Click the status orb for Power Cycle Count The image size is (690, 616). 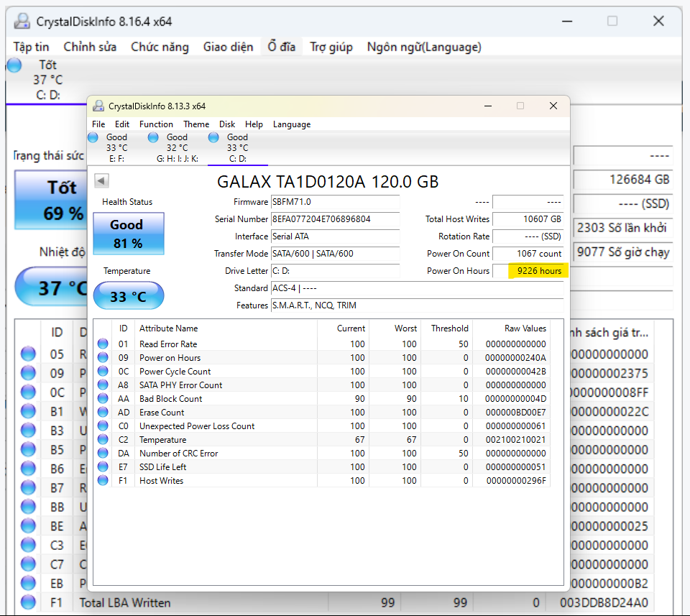click(103, 371)
